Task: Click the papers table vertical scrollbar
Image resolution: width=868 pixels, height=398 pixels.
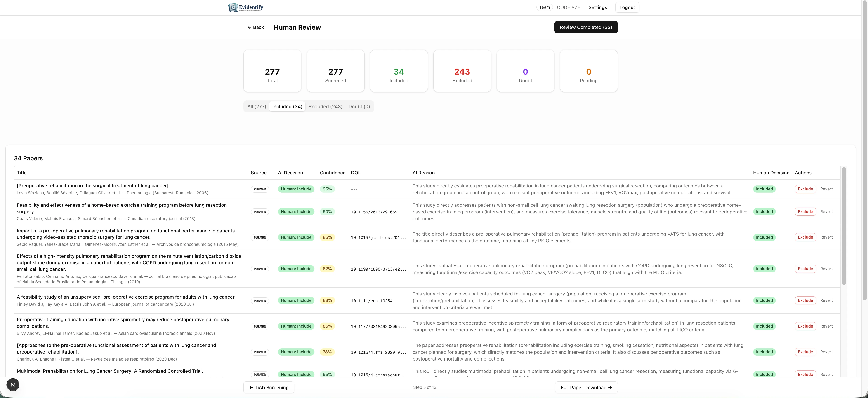Action: pyautogui.click(x=844, y=226)
